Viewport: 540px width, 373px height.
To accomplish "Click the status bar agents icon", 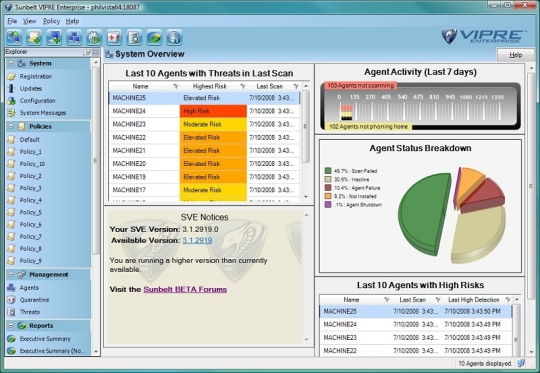I will (521, 363).
